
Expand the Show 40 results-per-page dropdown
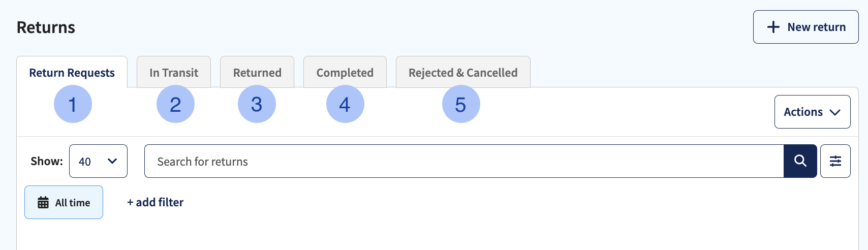[98, 161]
